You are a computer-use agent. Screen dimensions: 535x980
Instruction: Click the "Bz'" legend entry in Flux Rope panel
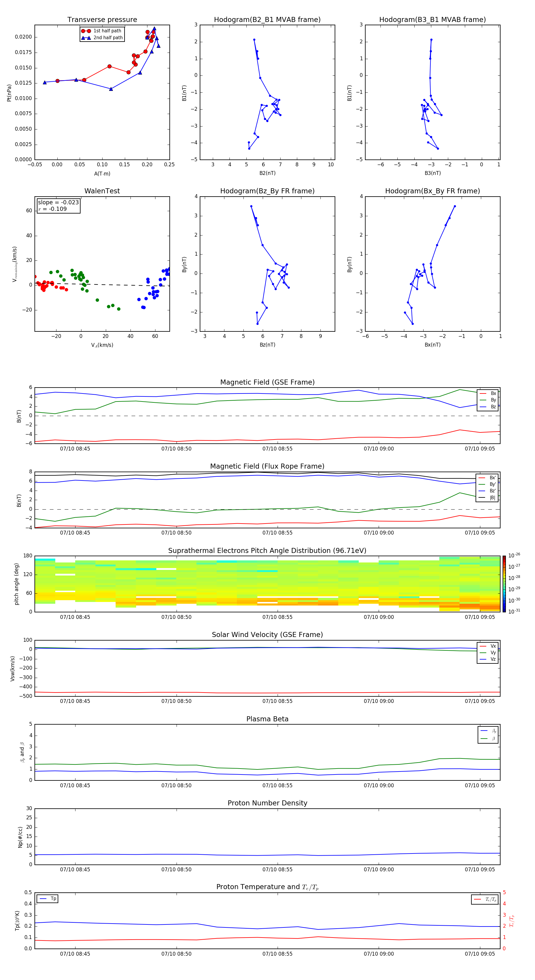pos(487,491)
